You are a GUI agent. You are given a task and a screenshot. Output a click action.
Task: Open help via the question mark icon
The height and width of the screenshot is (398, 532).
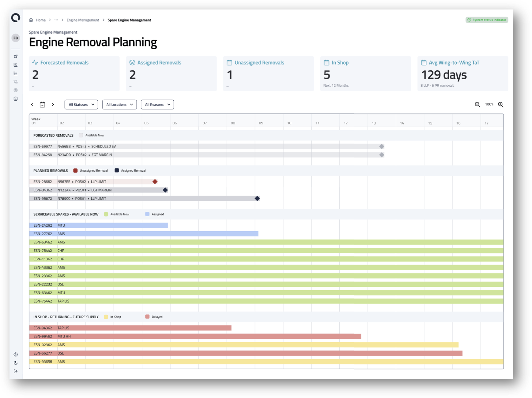click(16, 354)
